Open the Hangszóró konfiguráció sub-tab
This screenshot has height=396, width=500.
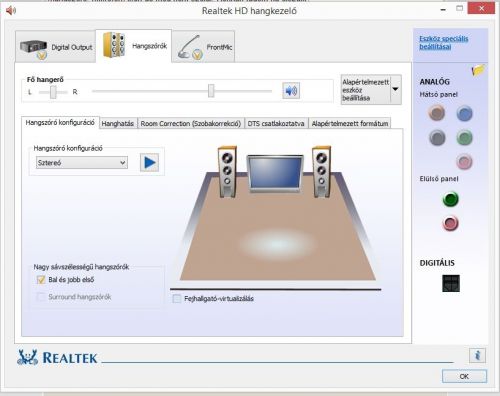click(60, 123)
